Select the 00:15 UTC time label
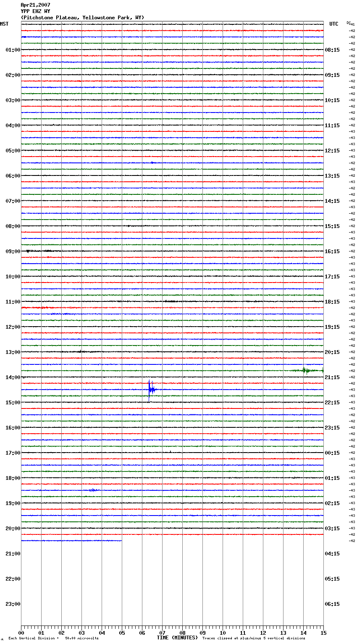Screen dimensions: 357x644 tap(332, 453)
